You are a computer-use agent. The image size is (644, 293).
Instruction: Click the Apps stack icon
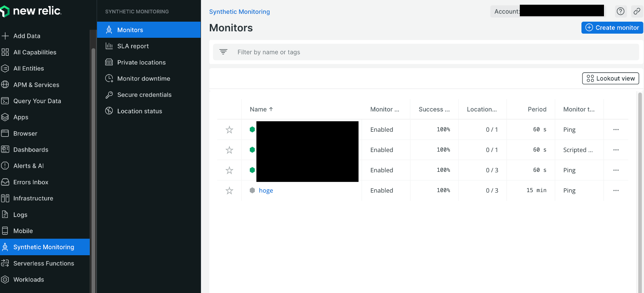(5, 117)
